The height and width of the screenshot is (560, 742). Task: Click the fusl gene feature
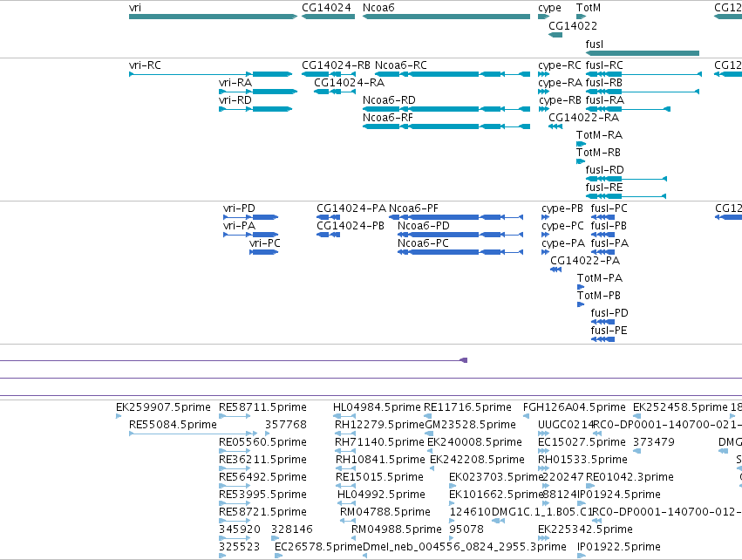tap(642, 53)
